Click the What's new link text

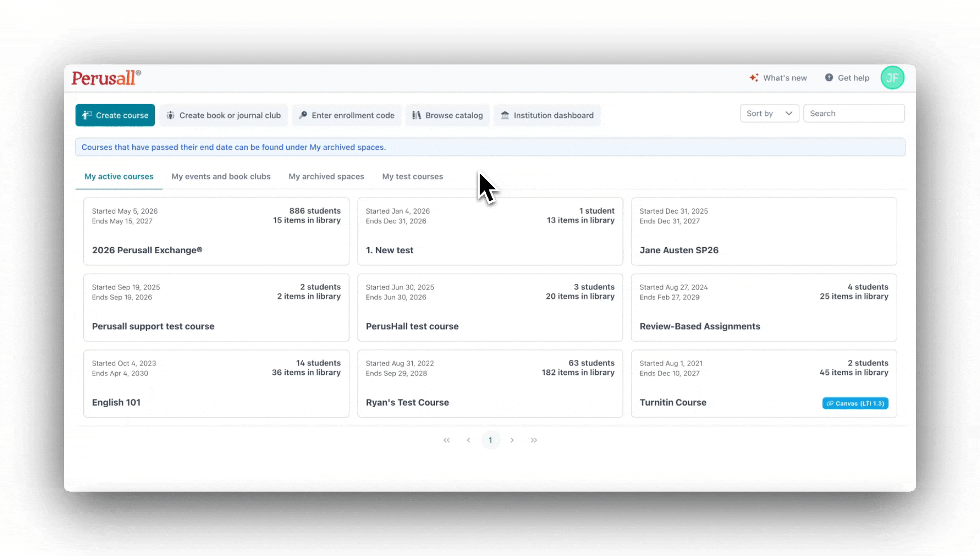[785, 78]
